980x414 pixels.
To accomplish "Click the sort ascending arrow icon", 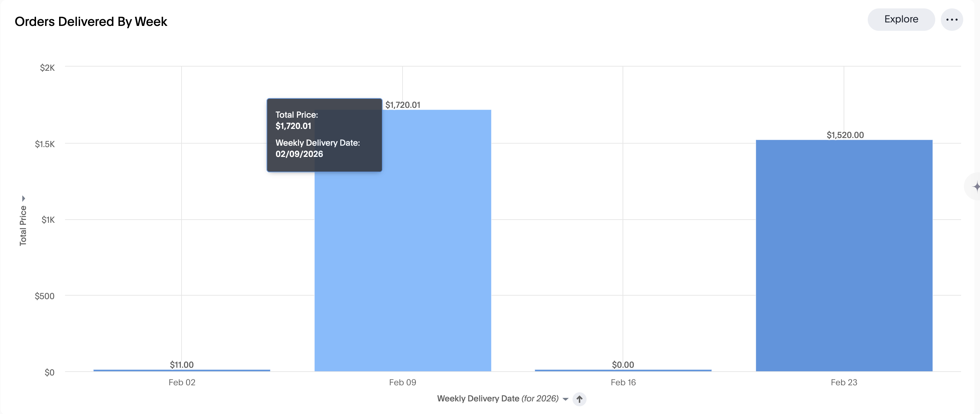I will point(579,399).
